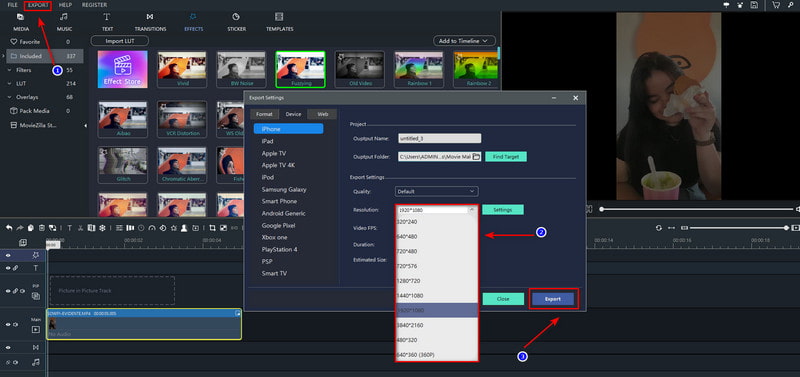This screenshot has height=377, width=800.
Task: Mute the Main track audio
Action: click(x=15, y=325)
